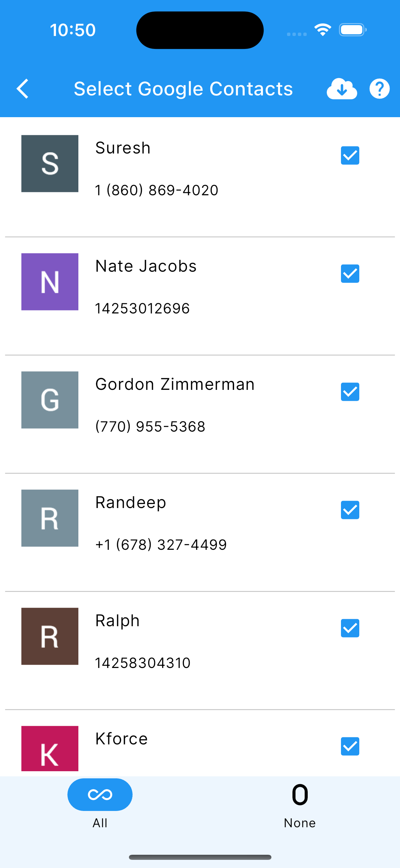Go back using the left arrow icon

click(x=23, y=89)
